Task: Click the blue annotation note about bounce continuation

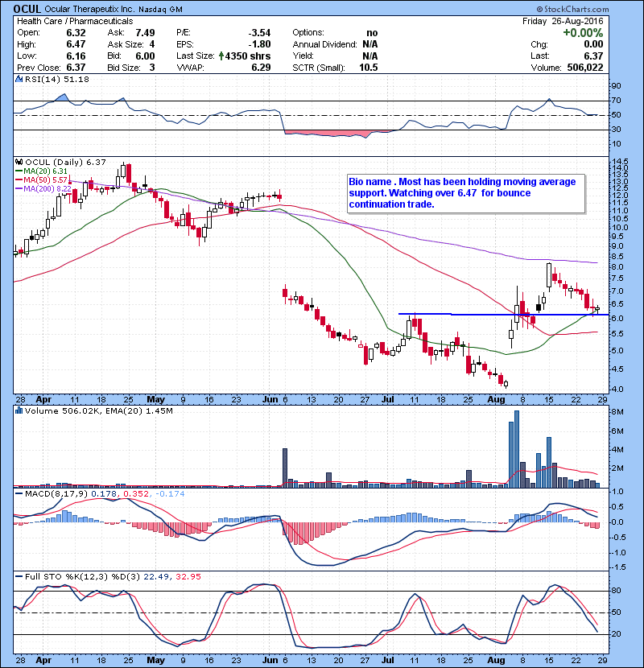Action: pyautogui.click(x=466, y=193)
